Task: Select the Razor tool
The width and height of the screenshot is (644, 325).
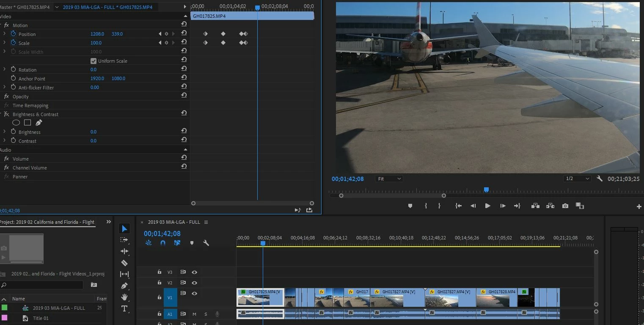Action: coord(124,263)
